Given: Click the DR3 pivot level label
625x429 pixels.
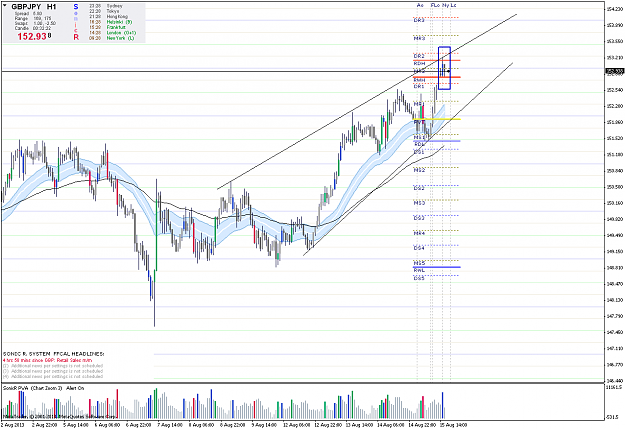Looking at the screenshot, I should 419,20.
